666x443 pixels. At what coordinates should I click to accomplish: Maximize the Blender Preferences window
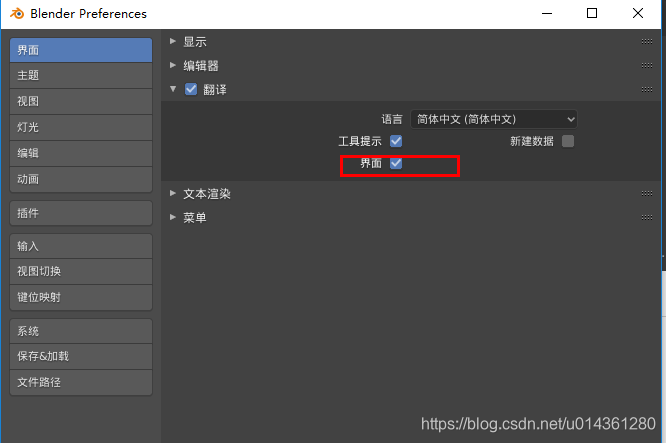(x=592, y=14)
